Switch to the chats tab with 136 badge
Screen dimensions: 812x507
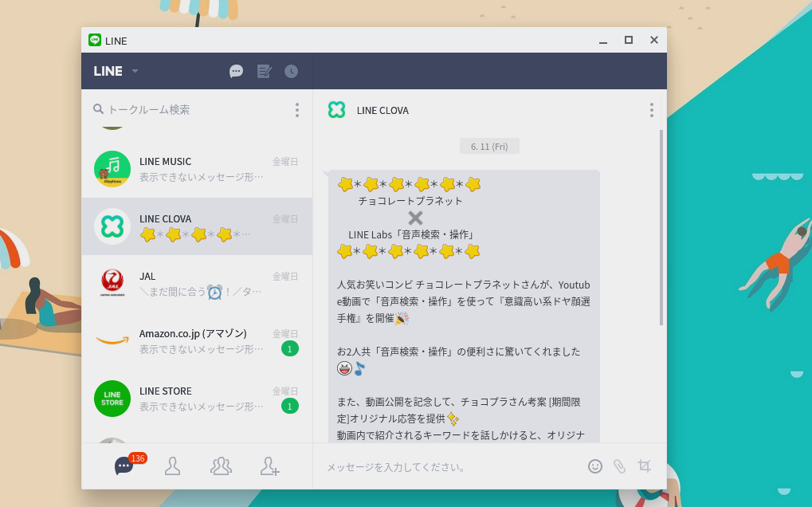point(124,466)
